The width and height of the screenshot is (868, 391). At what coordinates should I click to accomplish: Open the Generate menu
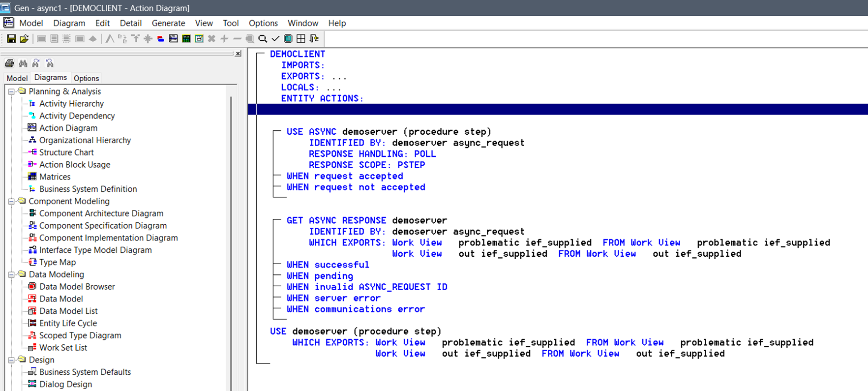168,23
